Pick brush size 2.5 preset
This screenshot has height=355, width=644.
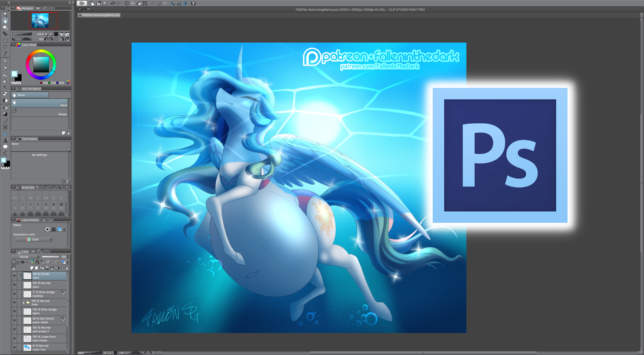coord(46,195)
